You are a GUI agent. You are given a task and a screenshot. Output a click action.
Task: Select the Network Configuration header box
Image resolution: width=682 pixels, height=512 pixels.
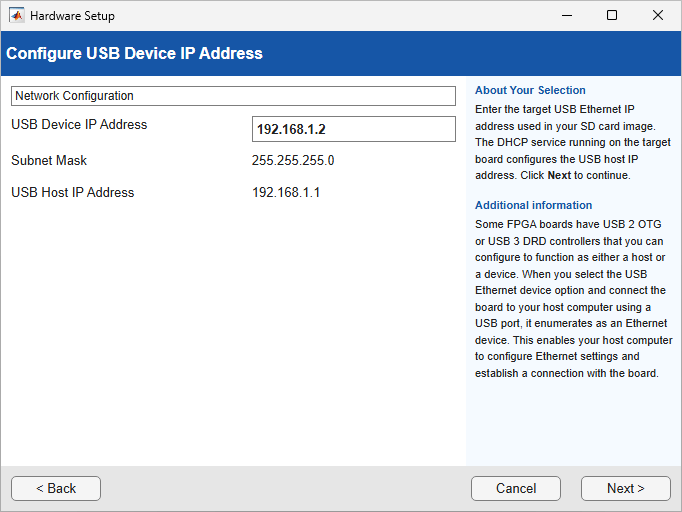click(233, 96)
